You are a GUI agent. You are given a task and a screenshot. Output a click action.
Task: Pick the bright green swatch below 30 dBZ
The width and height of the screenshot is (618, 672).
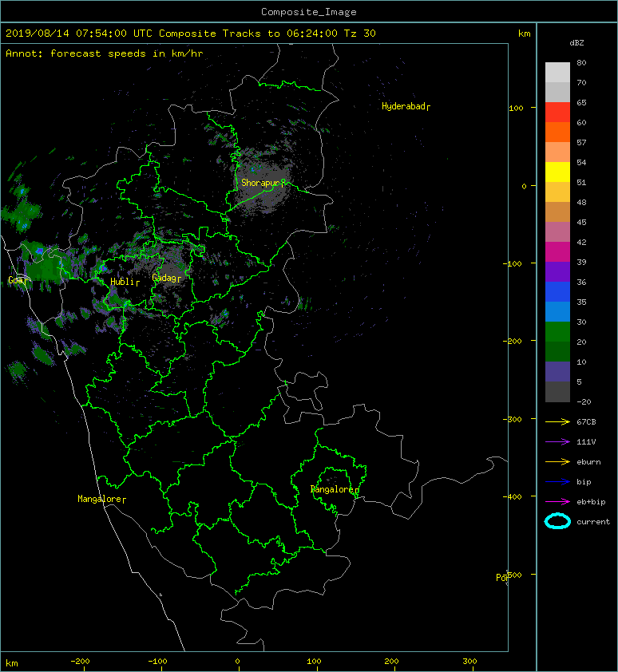pyautogui.click(x=557, y=332)
